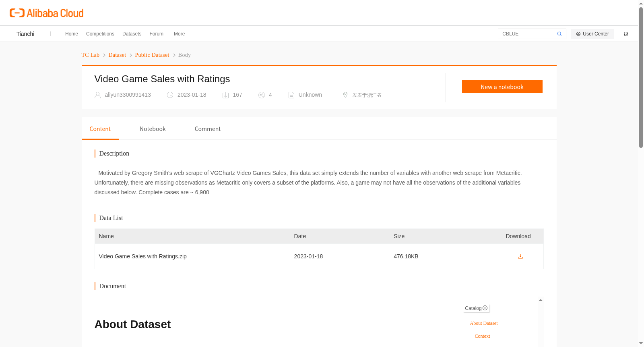Click the location pin icon

[x=345, y=95]
